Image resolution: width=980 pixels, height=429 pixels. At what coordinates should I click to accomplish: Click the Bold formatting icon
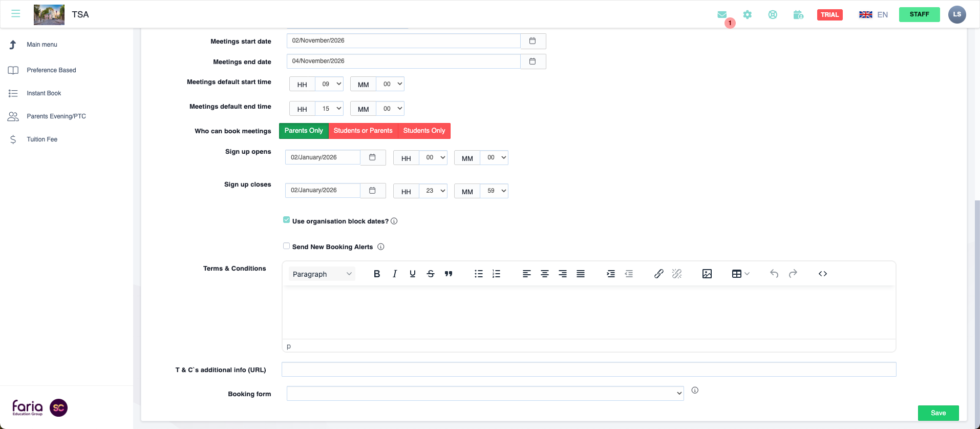[377, 274]
